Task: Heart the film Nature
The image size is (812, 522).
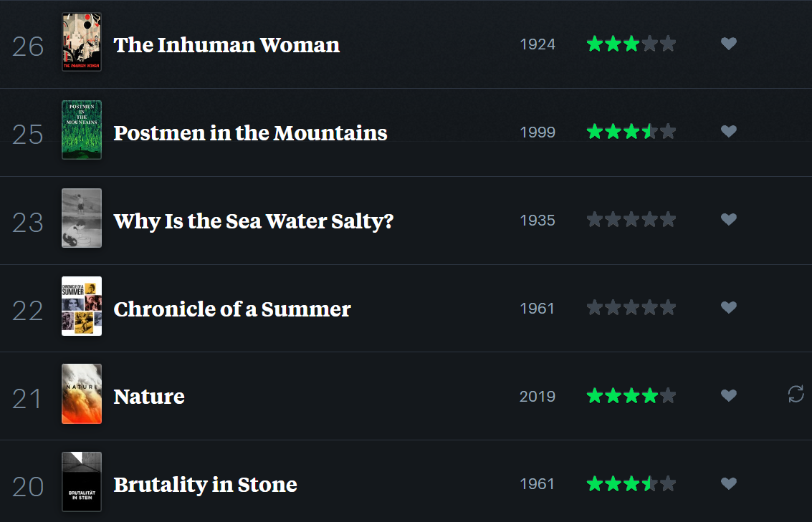Action: [728, 395]
